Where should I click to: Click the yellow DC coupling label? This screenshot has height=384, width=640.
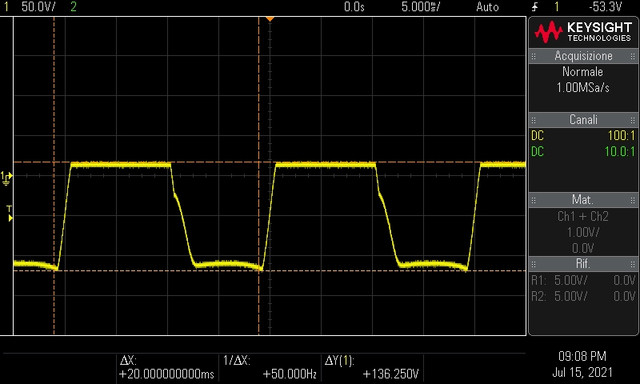click(538, 135)
